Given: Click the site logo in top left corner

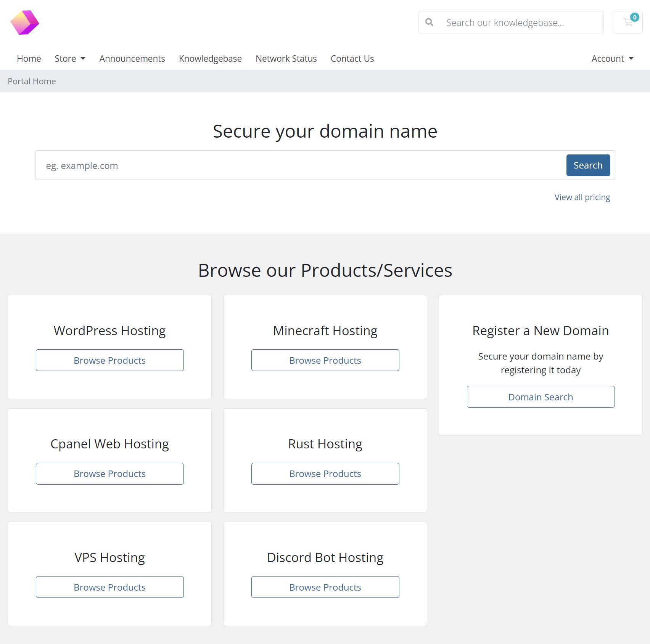Looking at the screenshot, I should click(x=25, y=22).
